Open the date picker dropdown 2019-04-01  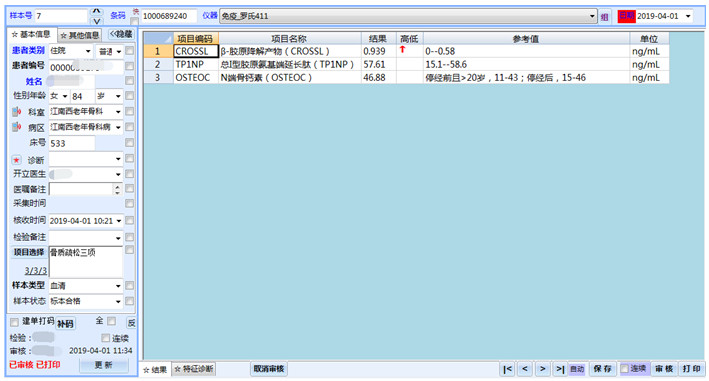pyautogui.click(x=688, y=16)
